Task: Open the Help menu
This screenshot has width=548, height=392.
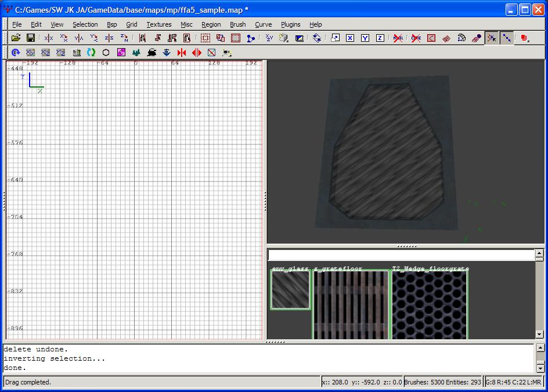Action: [316, 24]
